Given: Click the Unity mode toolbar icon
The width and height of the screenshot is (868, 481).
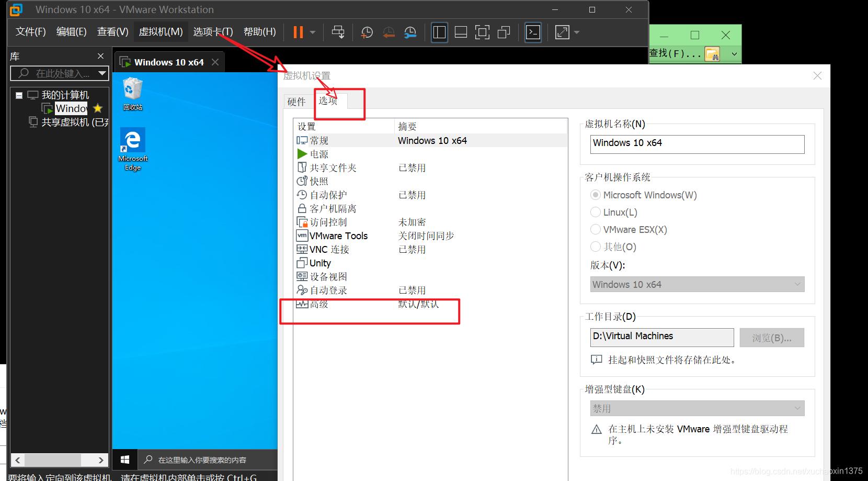Looking at the screenshot, I should [504, 32].
